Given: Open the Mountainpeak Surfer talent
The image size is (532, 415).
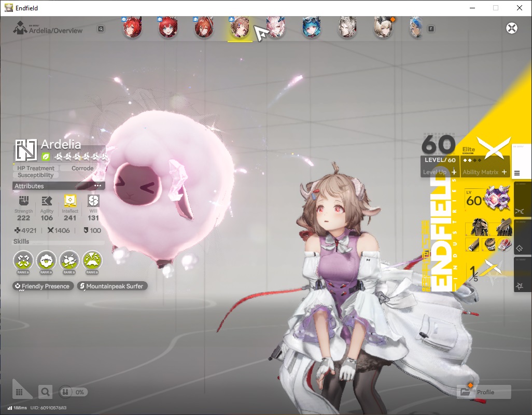Looking at the screenshot, I should pyautogui.click(x=113, y=286).
